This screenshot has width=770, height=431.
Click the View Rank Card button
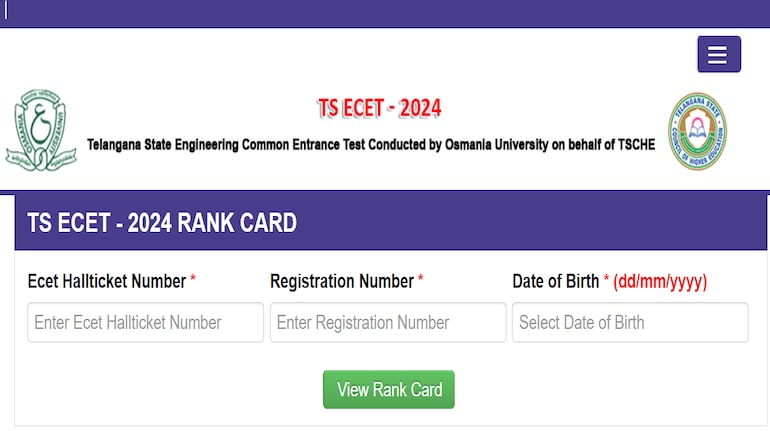(x=389, y=390)
